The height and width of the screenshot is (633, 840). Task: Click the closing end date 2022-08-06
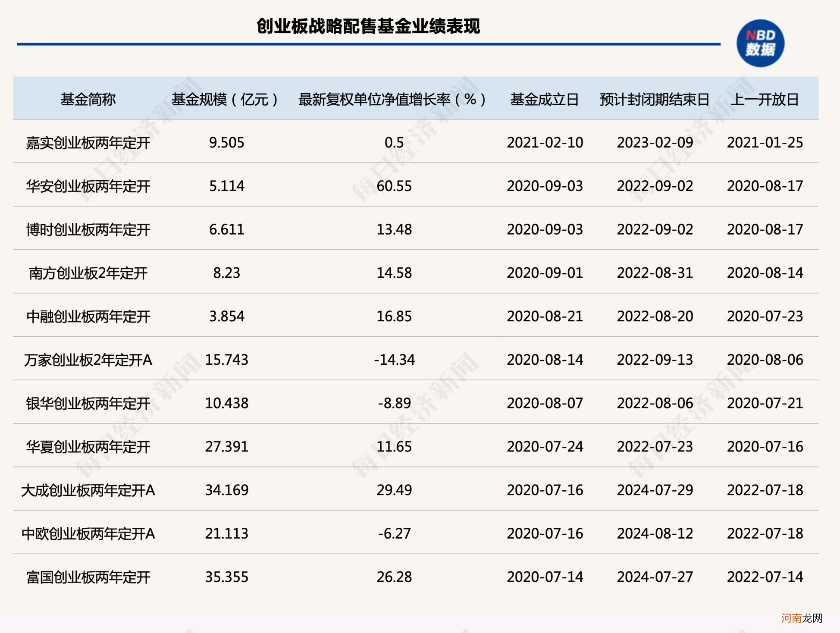point(655,403)
